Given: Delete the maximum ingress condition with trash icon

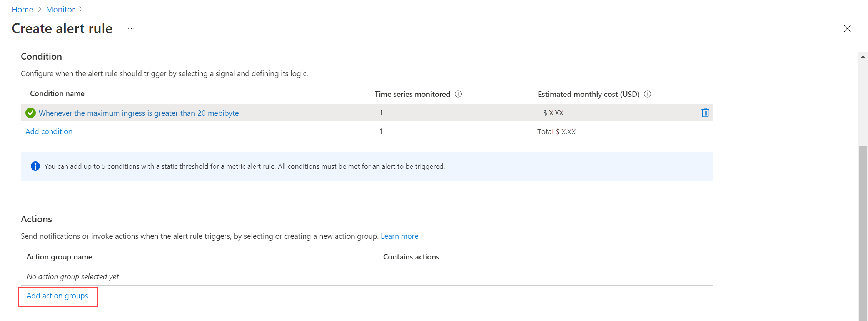Looking at the screenshot, I should click(705, 113).
